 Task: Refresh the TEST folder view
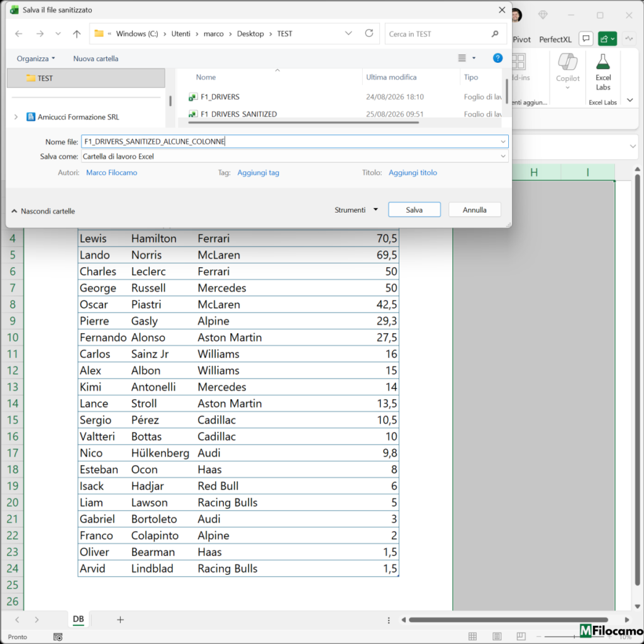pyautogui.click(x=369, y=33)
